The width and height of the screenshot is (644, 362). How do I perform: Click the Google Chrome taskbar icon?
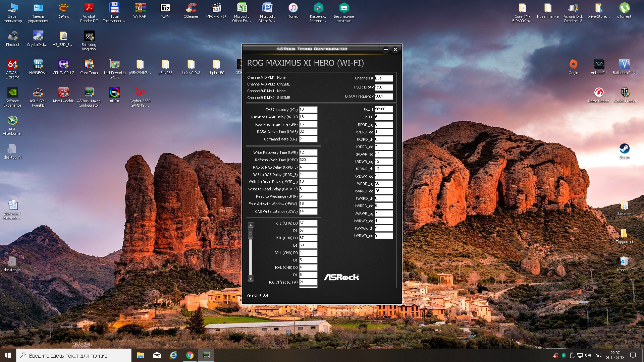pos(190,355)
